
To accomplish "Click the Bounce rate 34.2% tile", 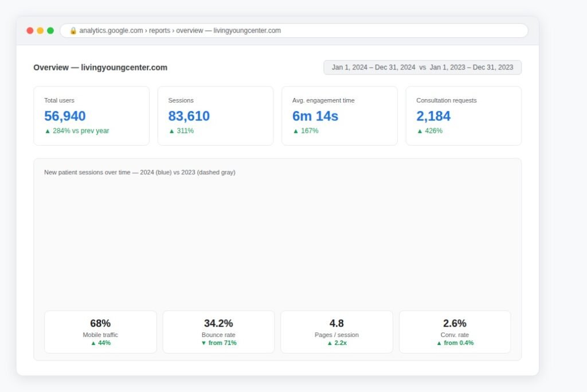I will pyautogui.click(x=218, y=332).
